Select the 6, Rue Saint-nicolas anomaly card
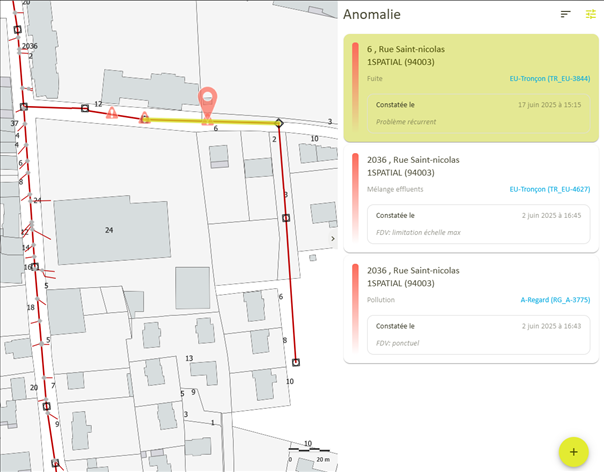604x472 pixels. click(471, 88)
